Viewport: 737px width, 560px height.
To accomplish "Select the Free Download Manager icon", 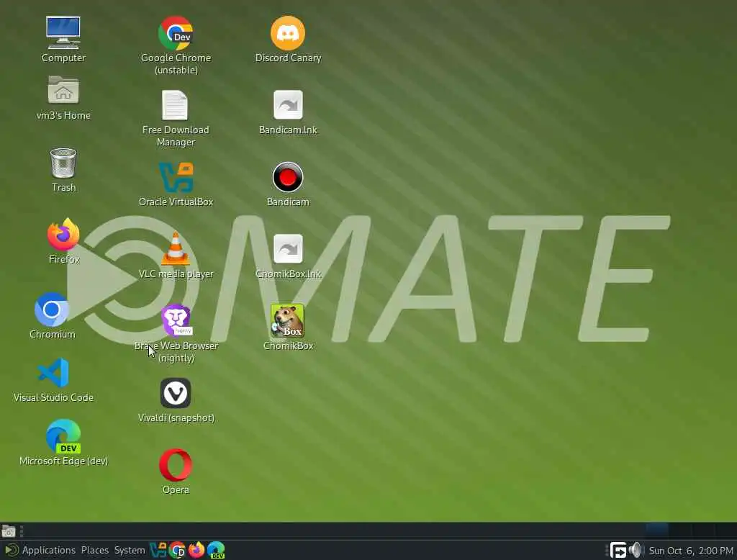I will [175, 105].
